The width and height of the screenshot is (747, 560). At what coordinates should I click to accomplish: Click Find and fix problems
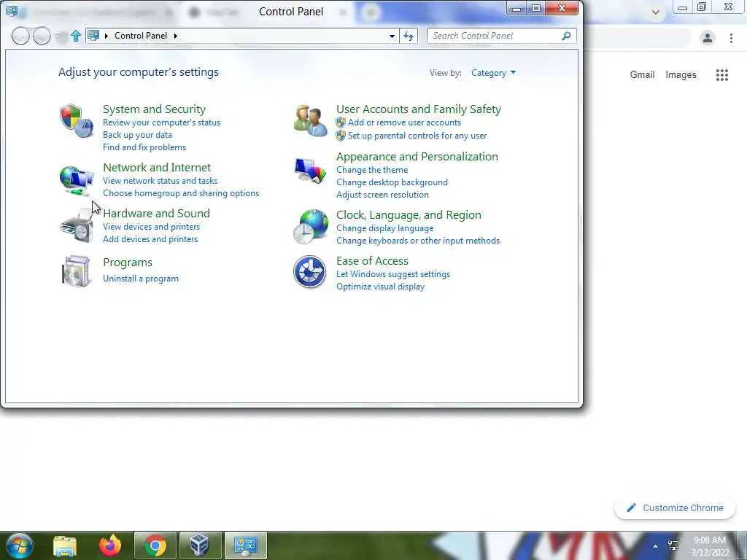[x=144, y=147]
